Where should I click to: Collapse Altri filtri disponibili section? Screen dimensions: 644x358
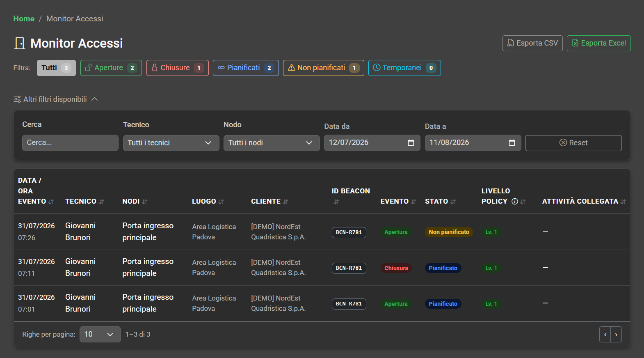coord(56,99)
